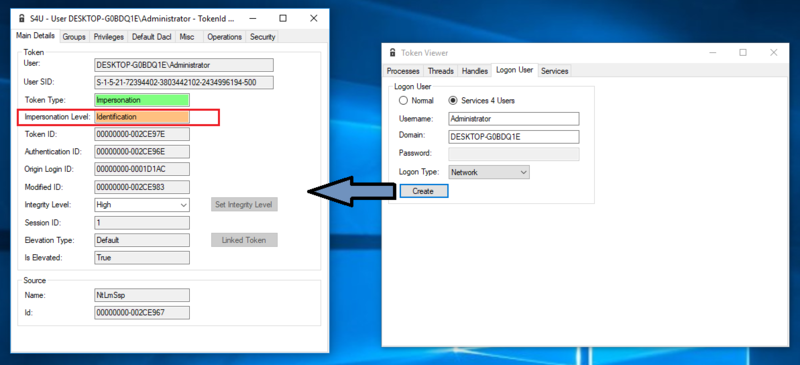Open the Services tab in Token Viewer

(x=555, y=71)
